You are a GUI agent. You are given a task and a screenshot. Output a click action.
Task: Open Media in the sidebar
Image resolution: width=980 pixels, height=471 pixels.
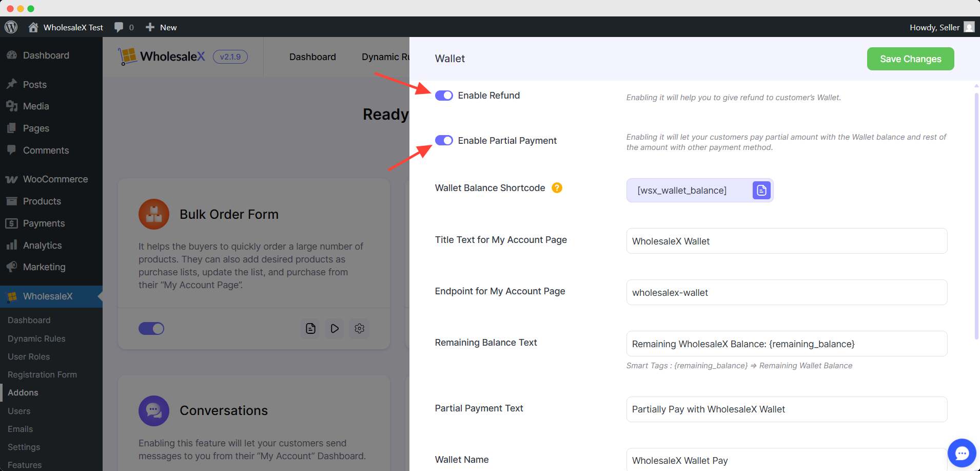[51, 106]
